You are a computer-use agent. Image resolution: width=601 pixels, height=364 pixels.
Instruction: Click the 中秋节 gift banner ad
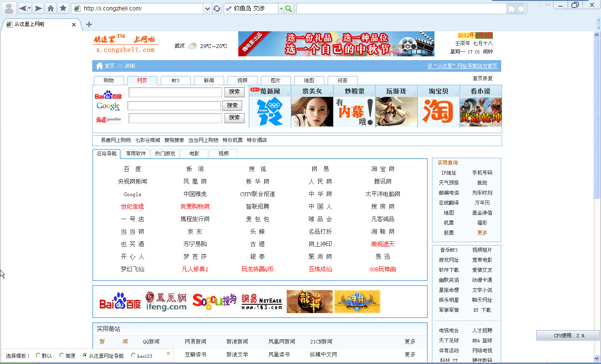(x=336, y=44)
